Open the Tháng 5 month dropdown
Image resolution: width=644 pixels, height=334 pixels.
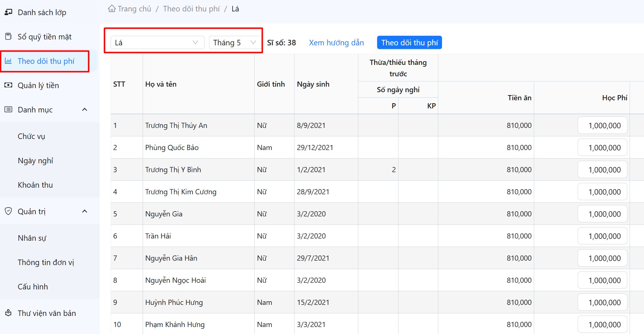pyautogui.click(x=234, y=42)
